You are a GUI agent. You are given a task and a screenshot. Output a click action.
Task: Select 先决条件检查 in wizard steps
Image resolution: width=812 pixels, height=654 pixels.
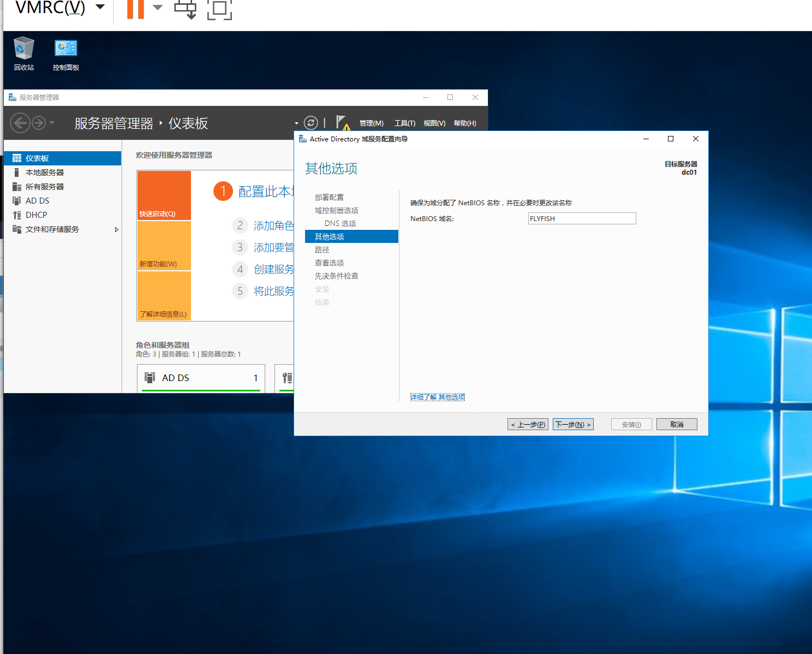point(336,276)
